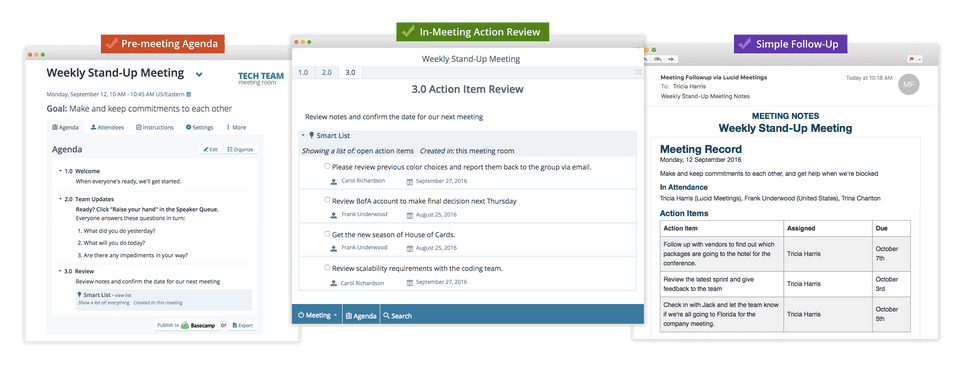Click the Search field in bottom bar
The width and height of the screenshot is (960, 370).
pos(397,316)
